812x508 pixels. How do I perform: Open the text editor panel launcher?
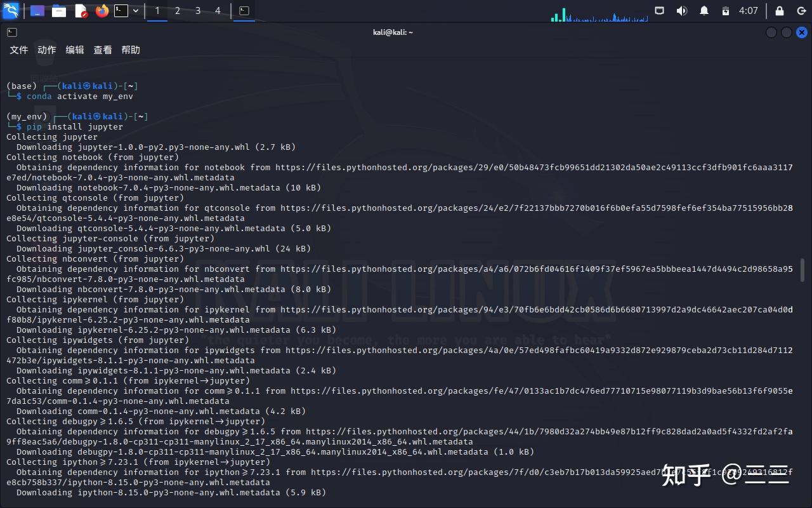[x=80, y=10]
